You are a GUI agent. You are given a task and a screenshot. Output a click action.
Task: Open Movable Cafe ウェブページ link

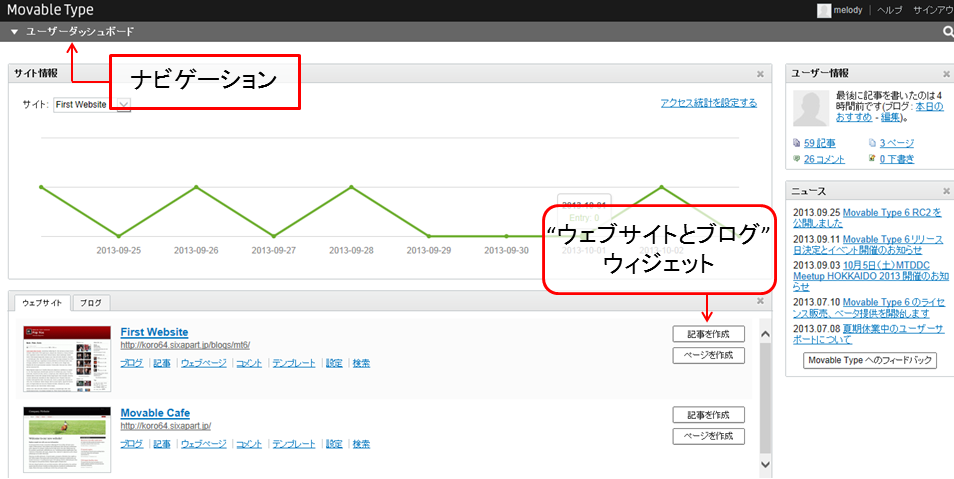tap(204, 444)
